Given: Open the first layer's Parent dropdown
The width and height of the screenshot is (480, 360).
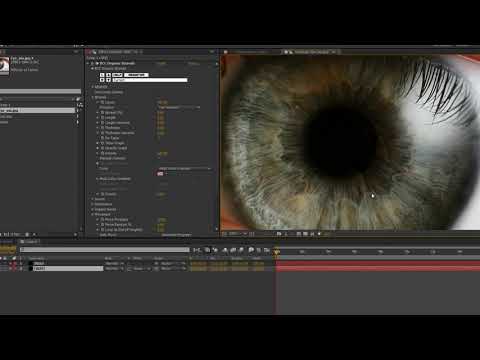Looking at the screenshot, I should tap(173, 263).
